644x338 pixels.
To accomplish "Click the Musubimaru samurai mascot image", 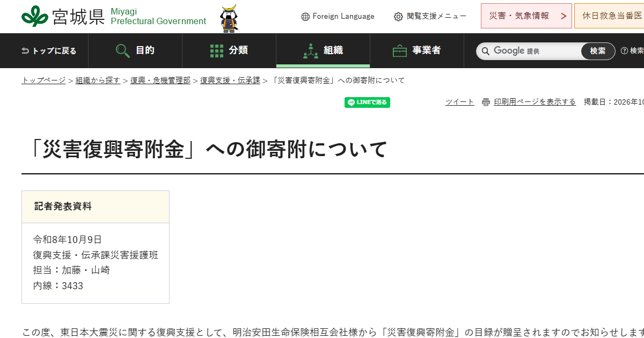I will [x=230, y=19].
